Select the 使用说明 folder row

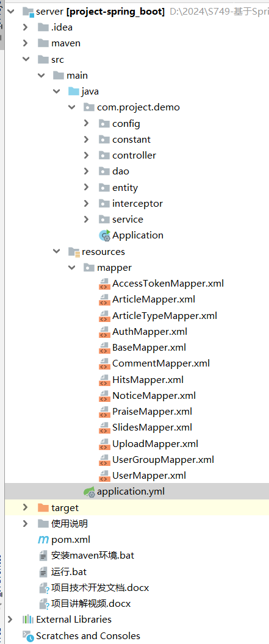70,524
